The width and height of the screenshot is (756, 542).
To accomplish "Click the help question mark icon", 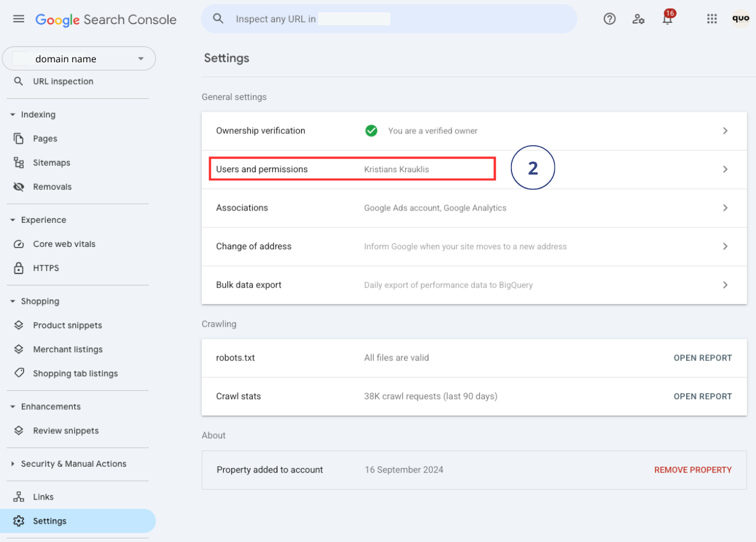I will [x=609, y=18].
